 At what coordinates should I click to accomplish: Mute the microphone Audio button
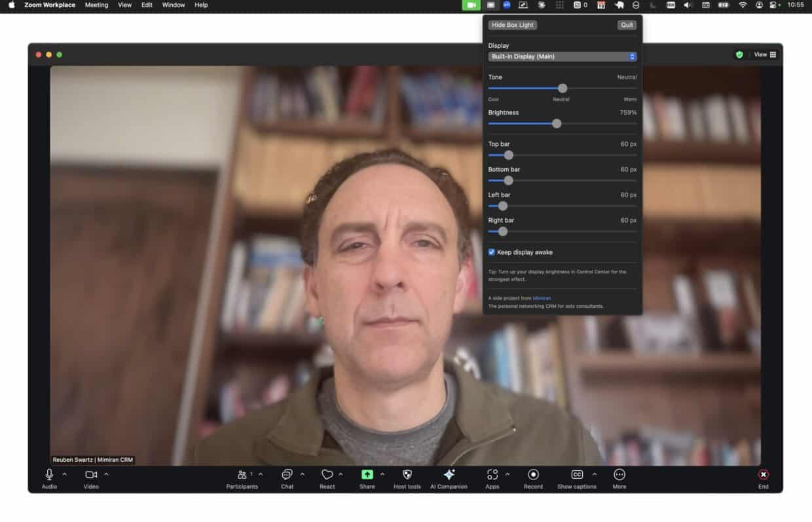49,475
